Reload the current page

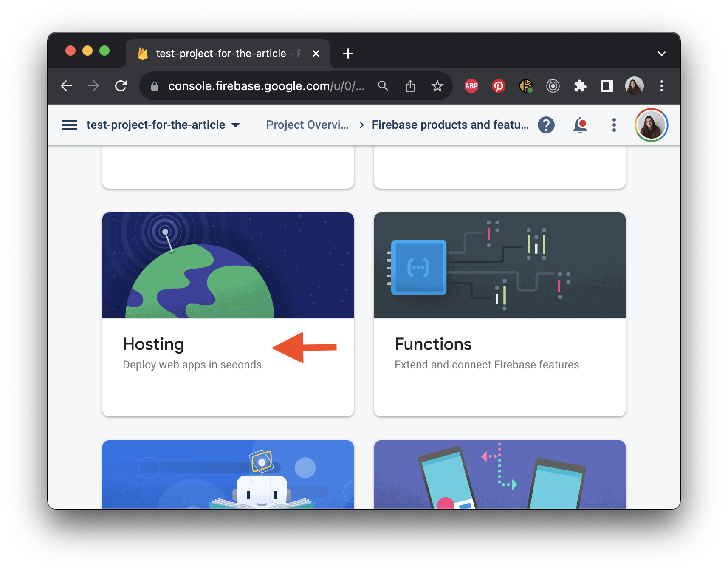[x=121, y=86]
